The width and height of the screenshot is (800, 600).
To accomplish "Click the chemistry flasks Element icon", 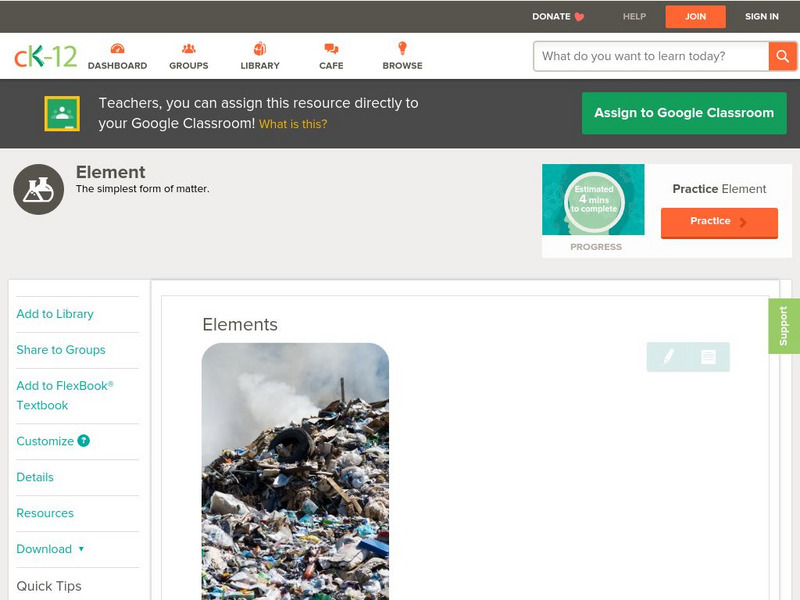I will pyautogui.click(x=39, y=189).
